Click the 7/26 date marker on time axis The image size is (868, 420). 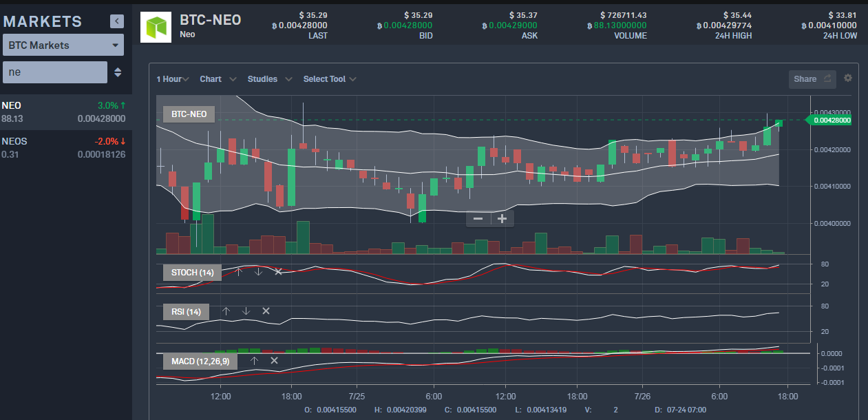tap(642, 397)
